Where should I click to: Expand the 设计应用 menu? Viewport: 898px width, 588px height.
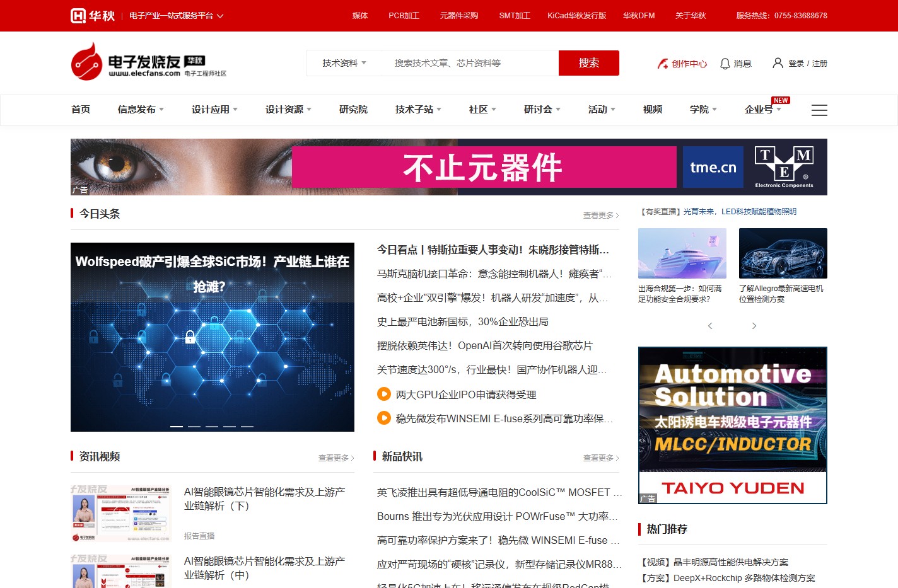[x=214, y=110]
